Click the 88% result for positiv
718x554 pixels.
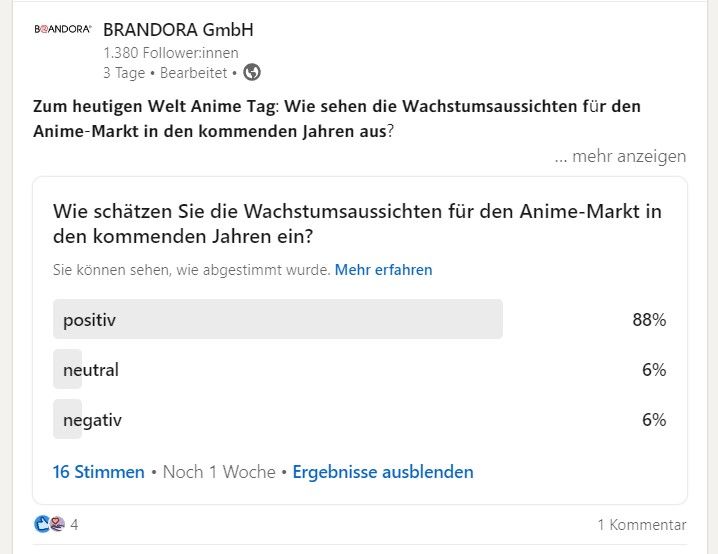tap(649, 320)
